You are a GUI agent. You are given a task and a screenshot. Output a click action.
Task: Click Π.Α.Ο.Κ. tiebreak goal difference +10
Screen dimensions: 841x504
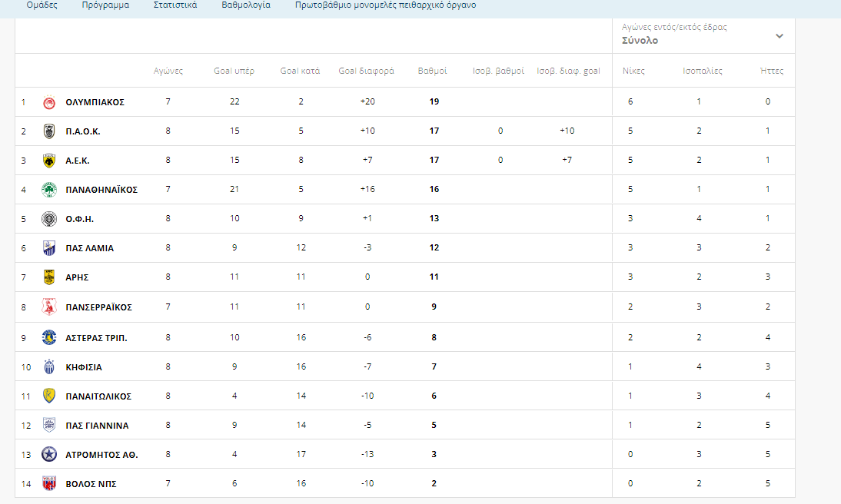point(567,131)
